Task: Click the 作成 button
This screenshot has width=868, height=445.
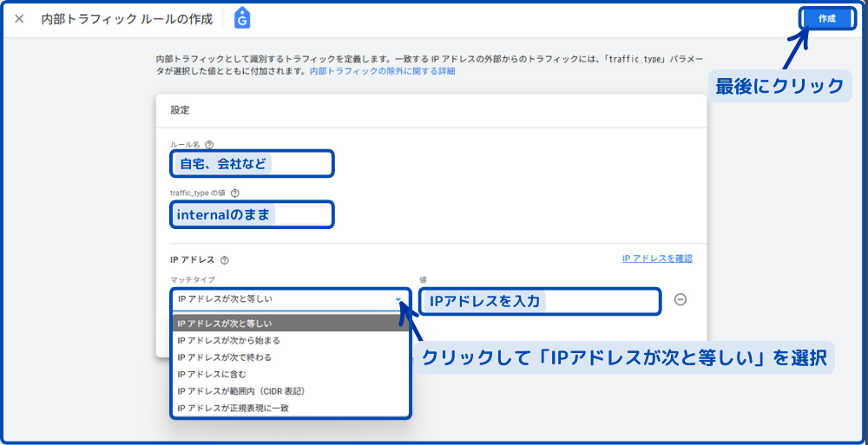Action: 826,18
